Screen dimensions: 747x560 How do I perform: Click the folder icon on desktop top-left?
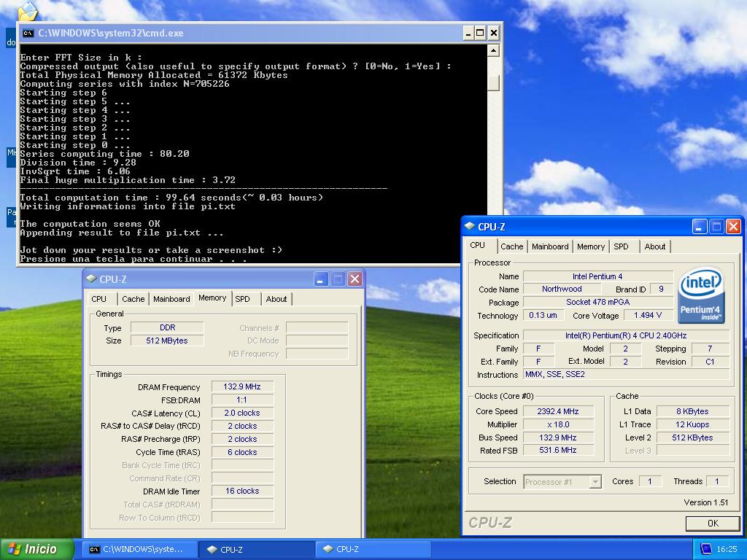click(x=28, y=12)
